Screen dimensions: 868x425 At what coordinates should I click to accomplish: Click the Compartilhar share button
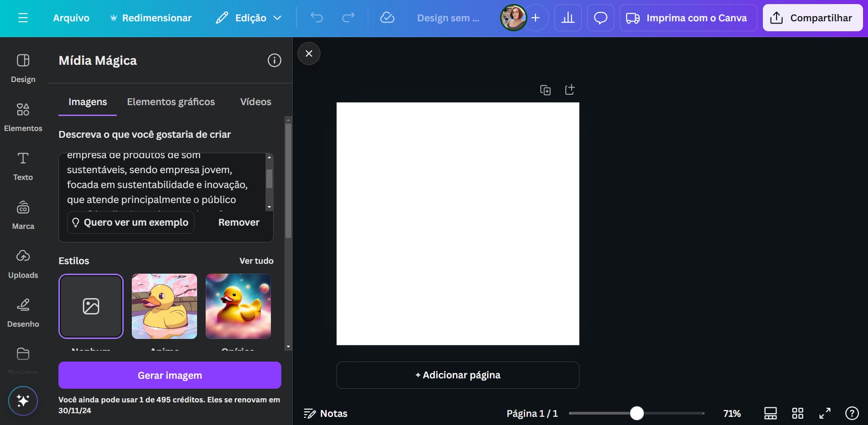(x=812, y=18)
